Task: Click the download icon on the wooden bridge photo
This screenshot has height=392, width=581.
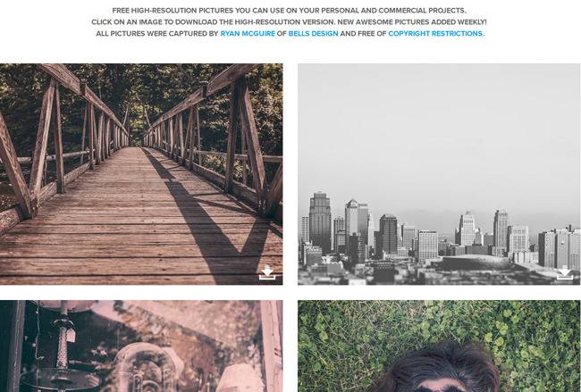Action: 267,273
